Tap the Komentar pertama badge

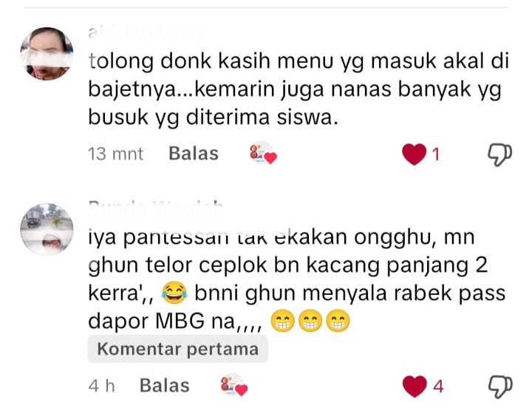[x=178, y=349]
